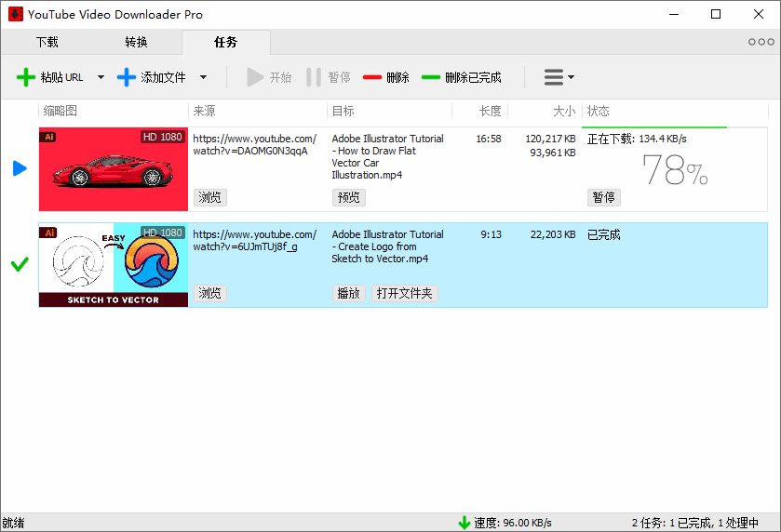Click the 来源 column header
Screen dimensions: 781x532
click(x=204, y=111)
